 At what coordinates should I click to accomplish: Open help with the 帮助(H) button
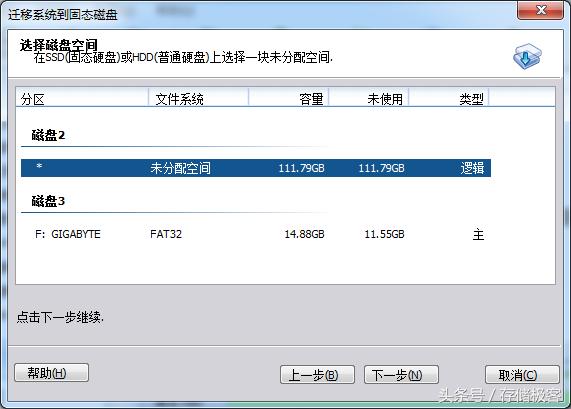point(51,373)
